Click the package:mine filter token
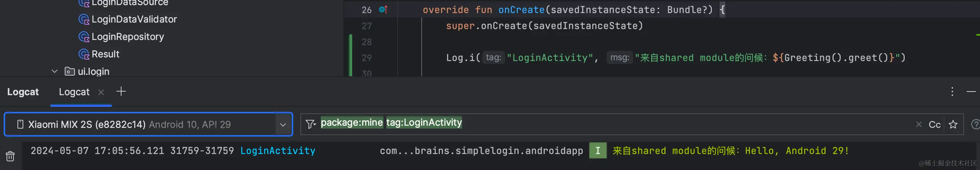 pyautogui.click(x=351, y=122)
